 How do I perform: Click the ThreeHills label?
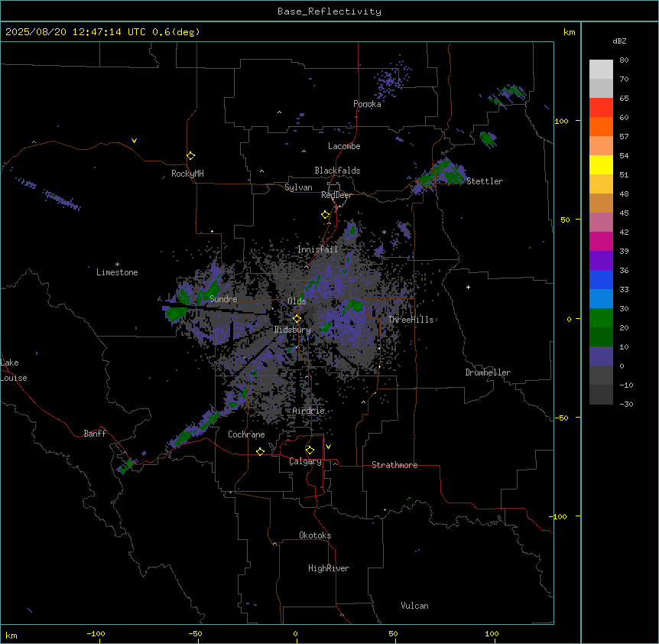click(x=411, y=320)
